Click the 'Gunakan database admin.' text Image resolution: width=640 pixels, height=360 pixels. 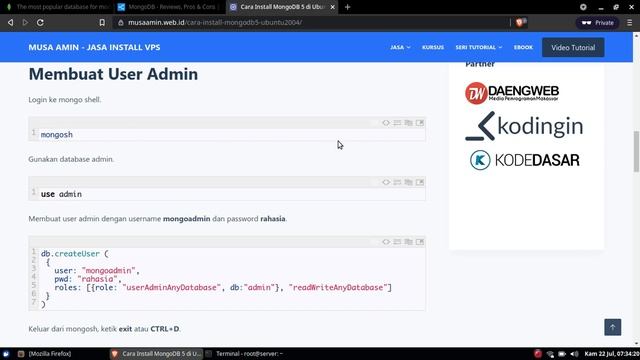(71, 159)
